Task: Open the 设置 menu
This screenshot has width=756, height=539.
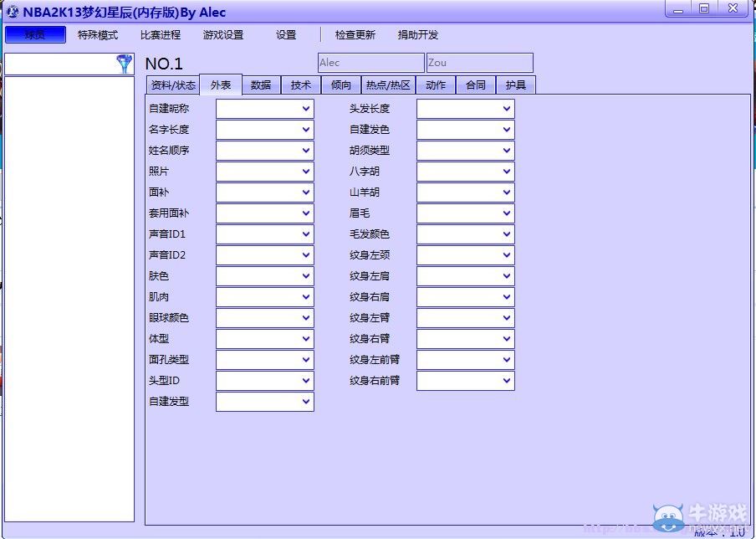Action: click(x=286, y=35)
